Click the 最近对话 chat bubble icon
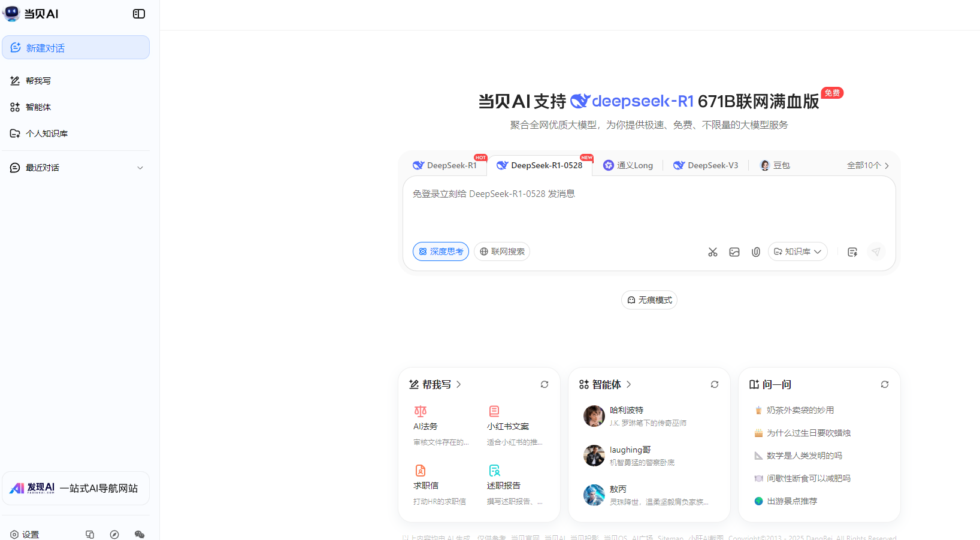 (15, 168)
